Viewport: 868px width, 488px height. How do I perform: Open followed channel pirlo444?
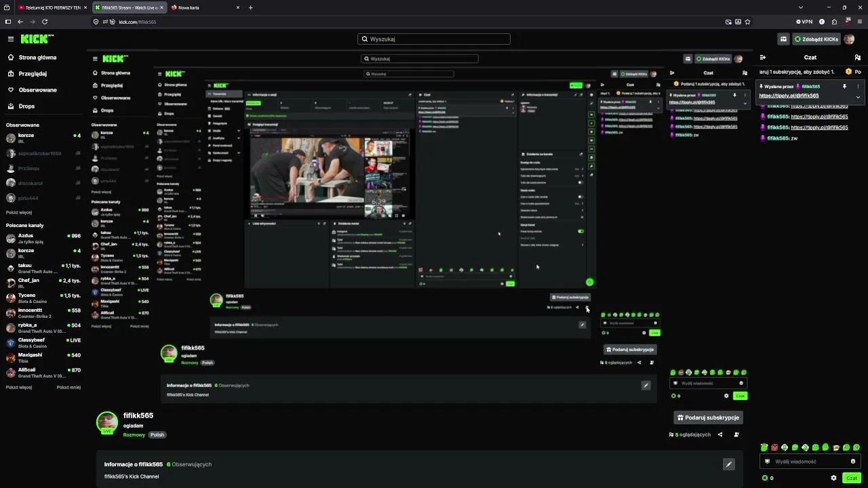(43, 198)
